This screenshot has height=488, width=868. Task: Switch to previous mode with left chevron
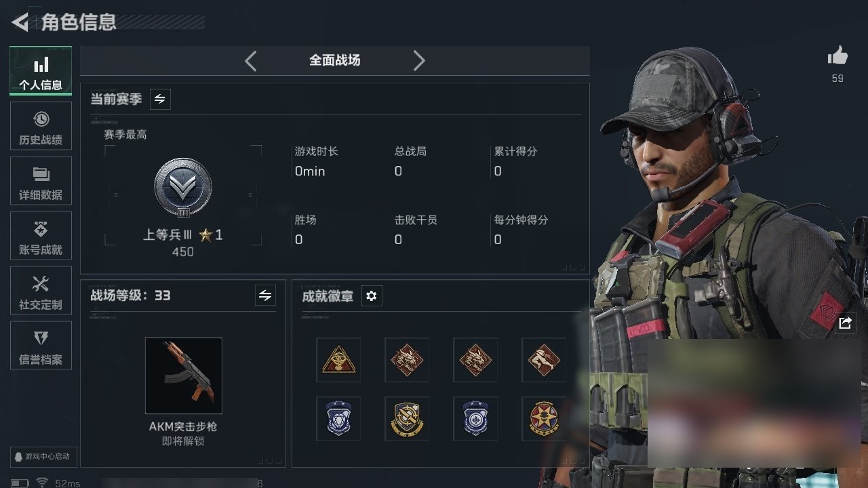pyautogui.click(x=251, y=61)
